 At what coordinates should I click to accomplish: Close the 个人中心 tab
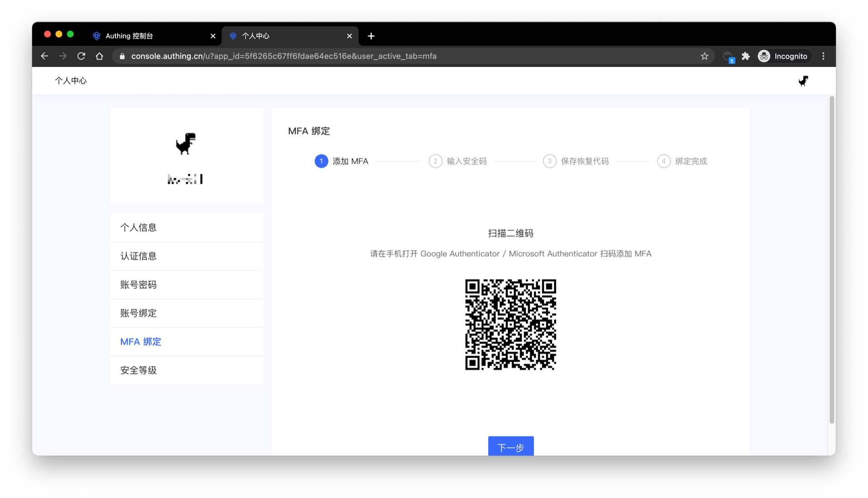349,36
